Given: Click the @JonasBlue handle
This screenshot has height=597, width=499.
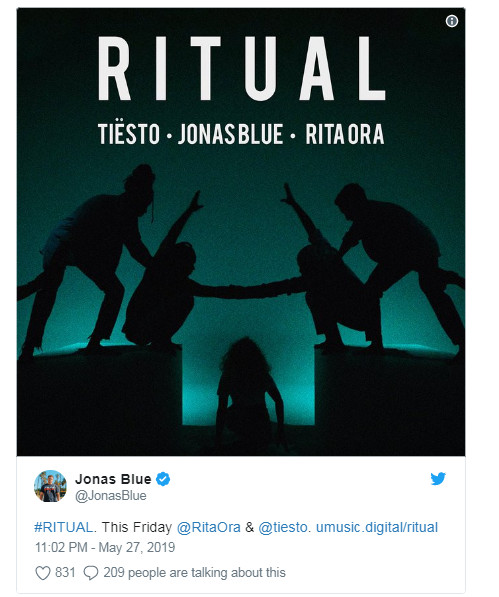Looking at the screenshot, I should (111, 496).
